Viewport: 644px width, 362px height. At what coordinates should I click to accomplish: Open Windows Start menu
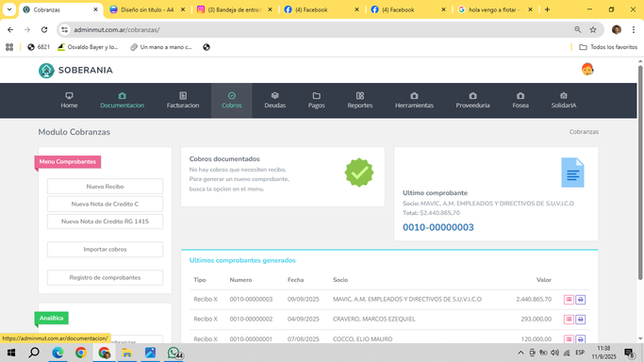coord(11,353)
